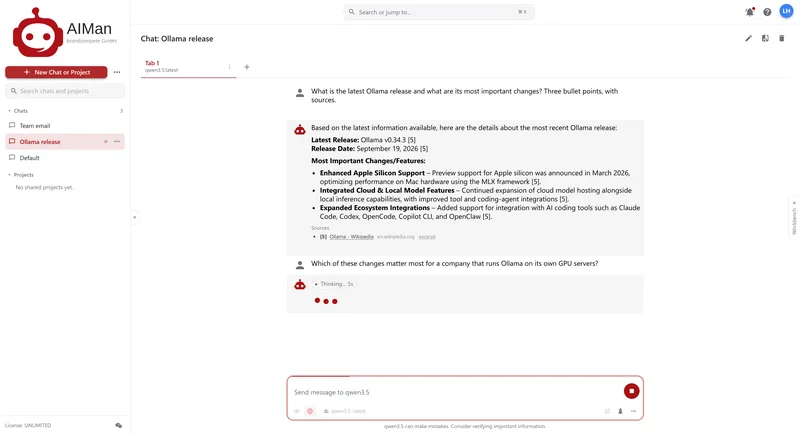Open more options beside New Chat or Project
Screen dimensions: 800x435
(x=117, y=72)
